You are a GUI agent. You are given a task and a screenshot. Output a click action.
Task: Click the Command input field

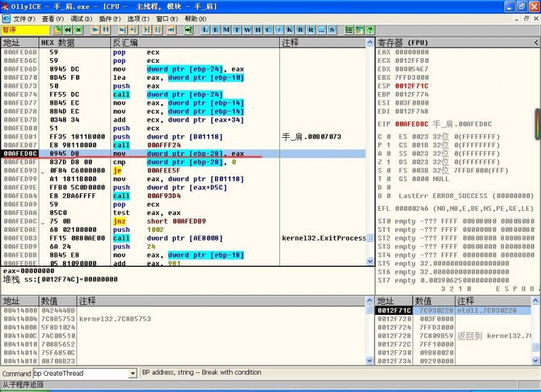80,373
